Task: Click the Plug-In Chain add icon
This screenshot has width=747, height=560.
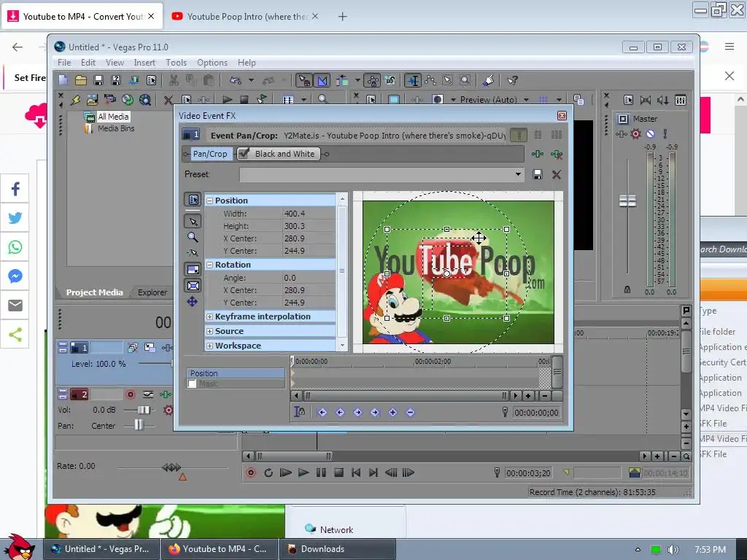Action: pyautogui.click(x=538, y=154)
